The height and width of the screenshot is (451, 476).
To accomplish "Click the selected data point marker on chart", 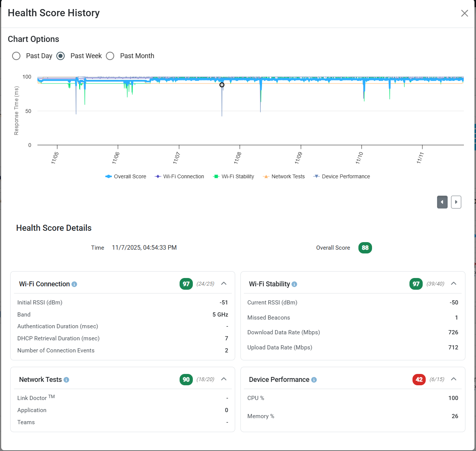I will tap(222, 85).
